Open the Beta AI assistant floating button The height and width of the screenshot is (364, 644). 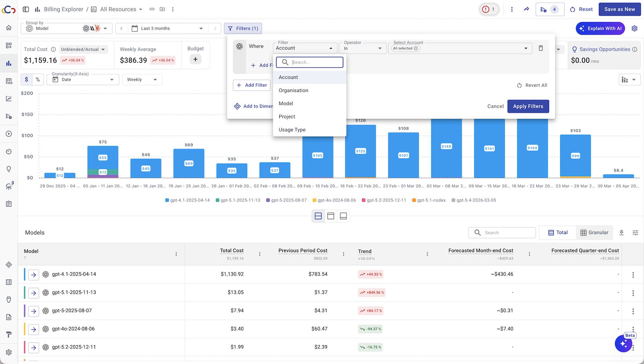[x=623, y=343]
